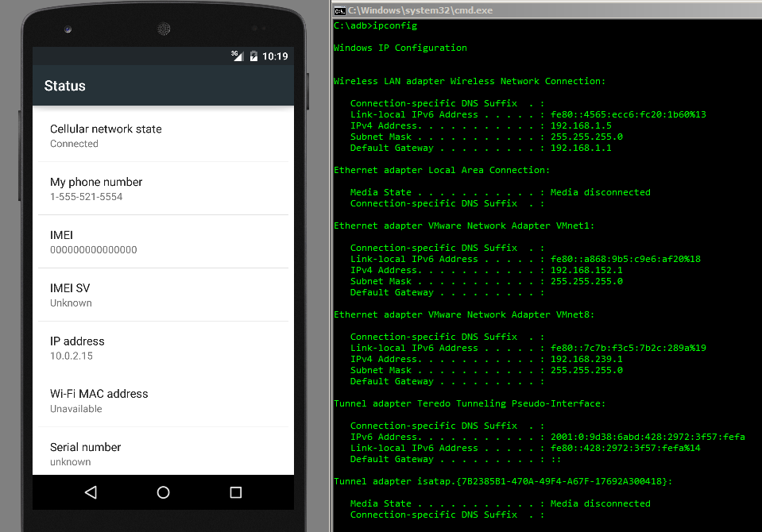
Task: Click the isatap Media disconnected text
Action: point(600,504)
